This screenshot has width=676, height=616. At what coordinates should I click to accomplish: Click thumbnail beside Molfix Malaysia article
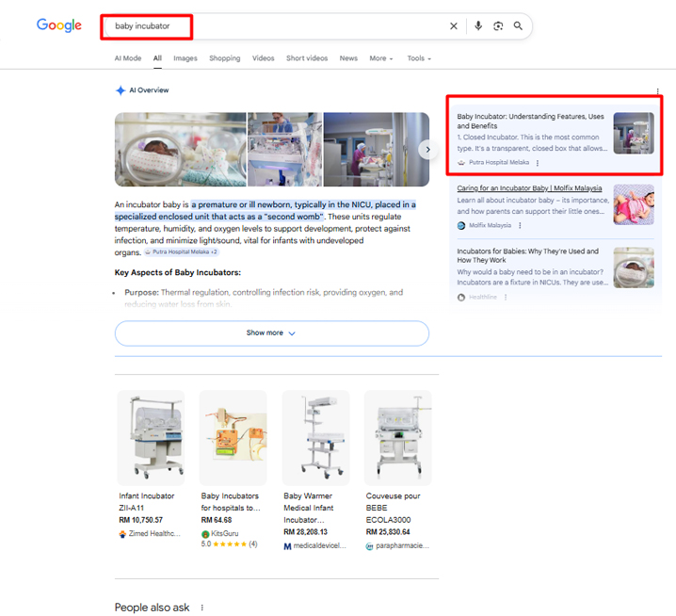click(x=634, y=205)
